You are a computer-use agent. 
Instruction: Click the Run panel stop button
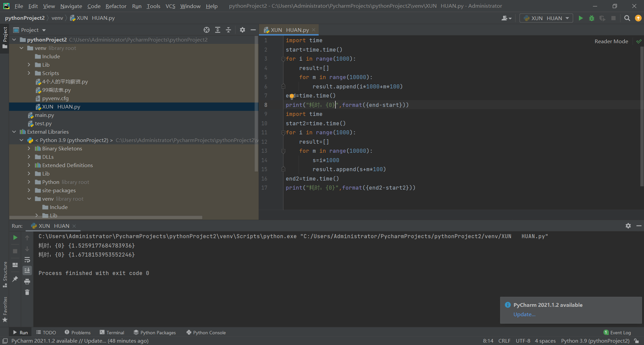point(15,251)
